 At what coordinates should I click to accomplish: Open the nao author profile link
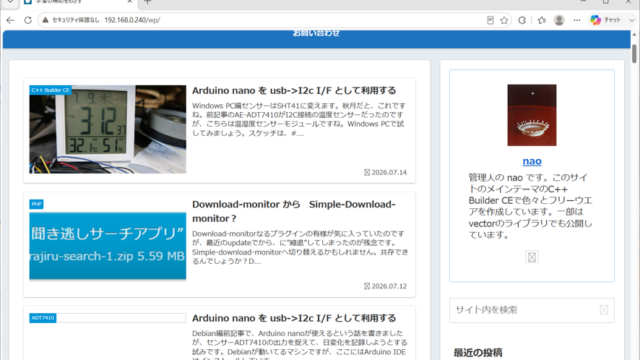coord(532,161)
